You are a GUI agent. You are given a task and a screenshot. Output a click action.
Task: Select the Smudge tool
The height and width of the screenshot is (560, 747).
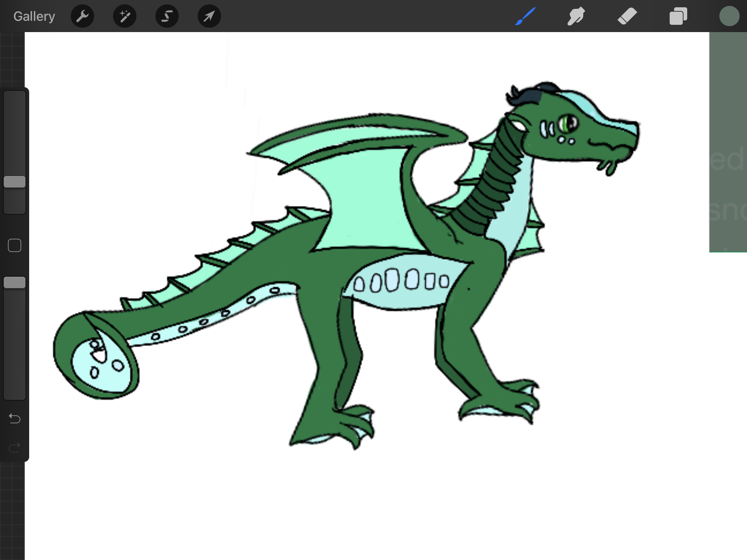point(576,16)
